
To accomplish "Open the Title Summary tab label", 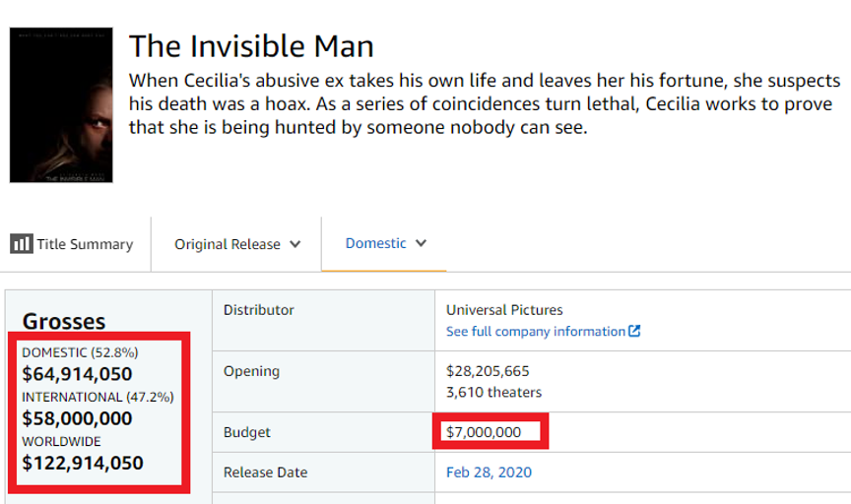I will 85,244.
